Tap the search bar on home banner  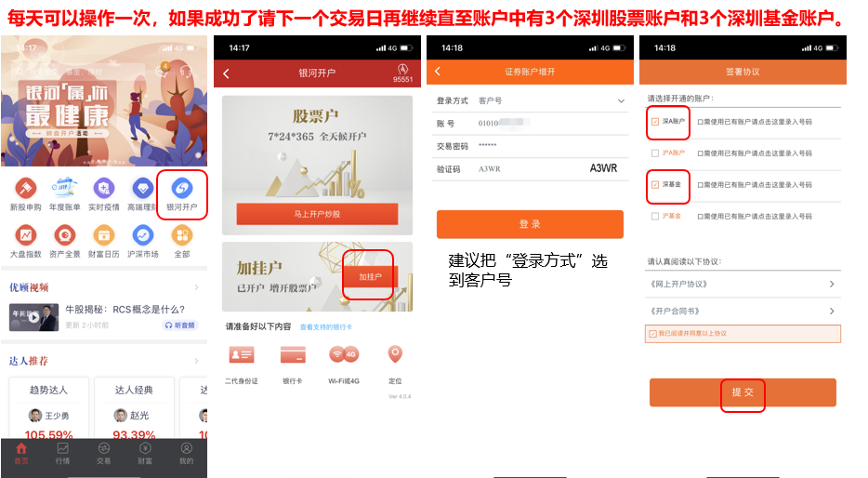pyautogui.click(x=80, y=72)
